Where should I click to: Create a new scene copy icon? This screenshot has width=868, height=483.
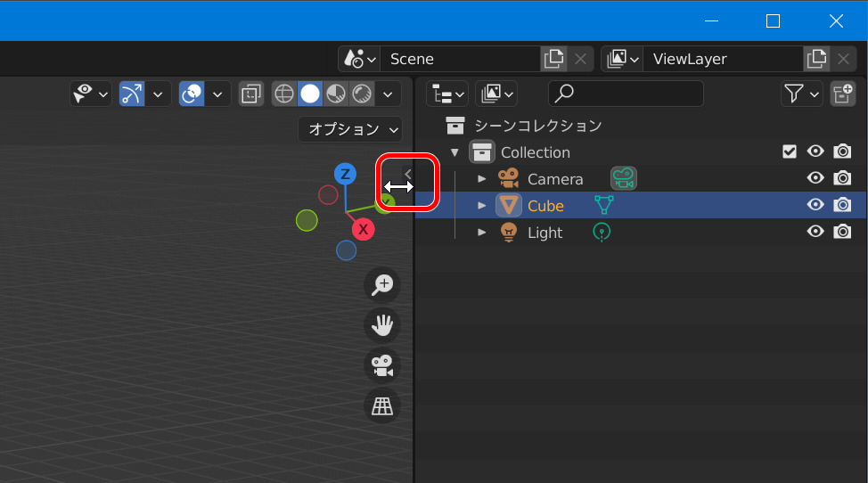coord(553,59)
